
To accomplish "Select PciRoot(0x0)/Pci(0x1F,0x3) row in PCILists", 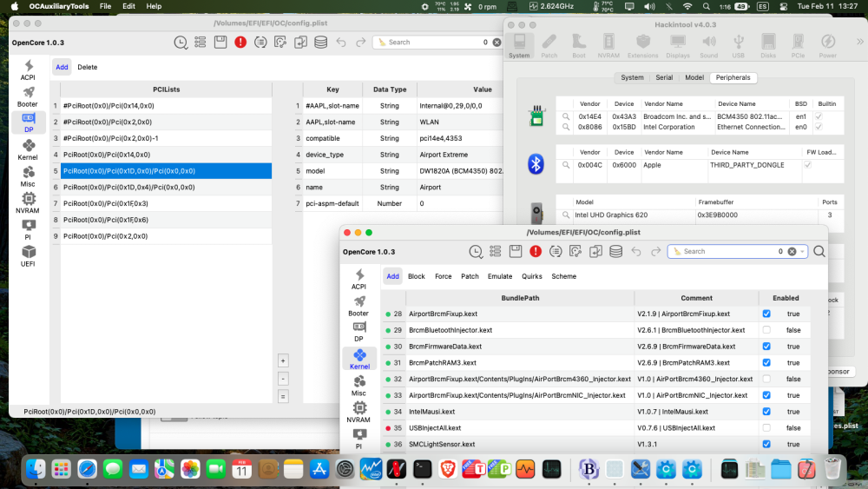I will tap(166, 203).
